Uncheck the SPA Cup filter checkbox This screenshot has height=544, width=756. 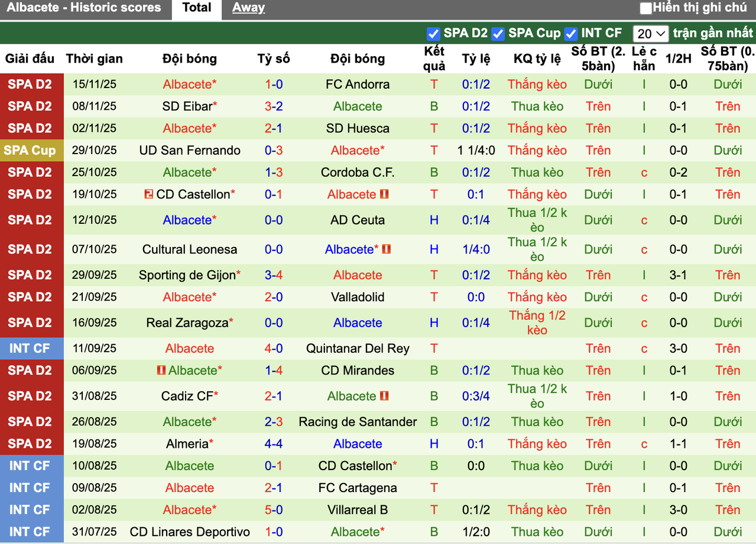[x=498, y=34]
